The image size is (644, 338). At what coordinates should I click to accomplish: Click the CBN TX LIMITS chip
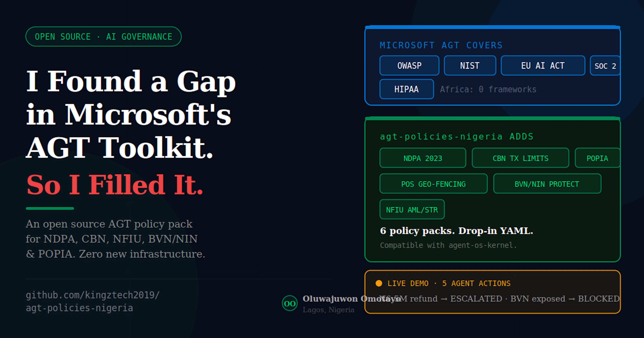click(521, 158)
